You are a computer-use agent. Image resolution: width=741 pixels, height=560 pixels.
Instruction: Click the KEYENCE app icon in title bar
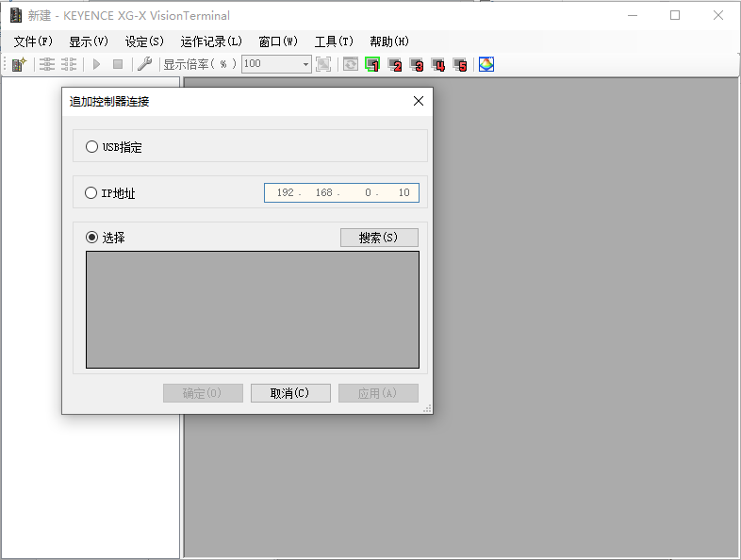coord(16,15)
